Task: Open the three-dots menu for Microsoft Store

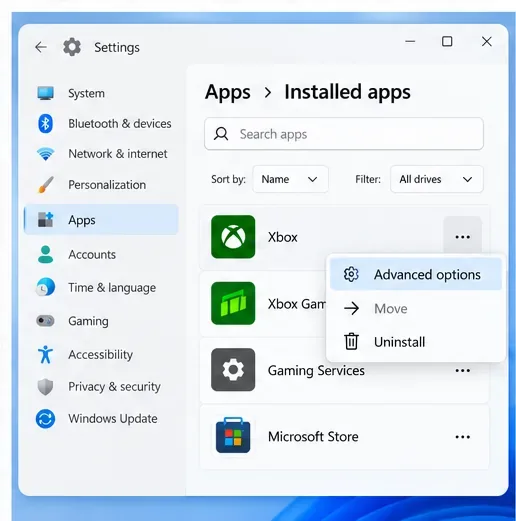Action: [x=463, y=437]
